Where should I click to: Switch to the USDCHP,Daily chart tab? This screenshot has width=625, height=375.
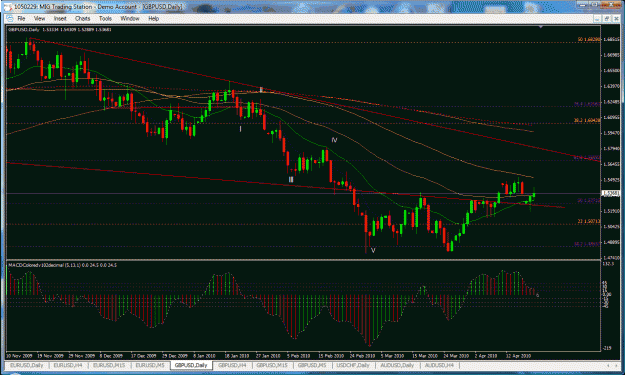point(353,365)
